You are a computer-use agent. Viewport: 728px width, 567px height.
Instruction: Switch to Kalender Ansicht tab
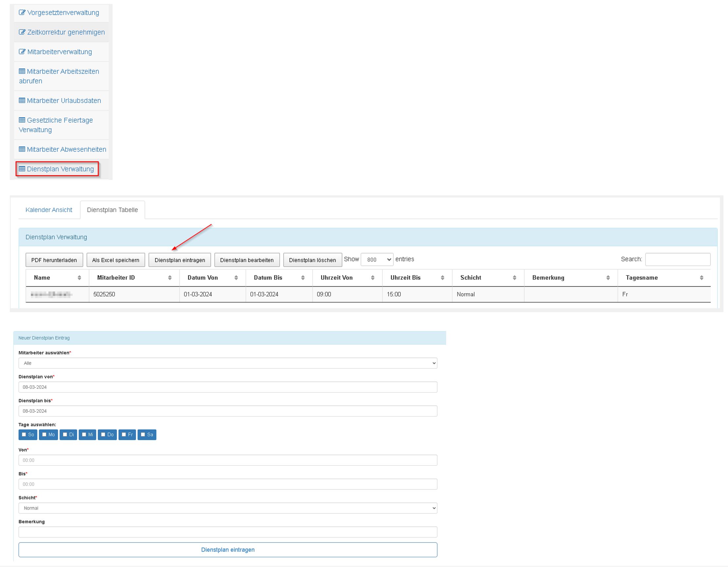coord(49,210)
